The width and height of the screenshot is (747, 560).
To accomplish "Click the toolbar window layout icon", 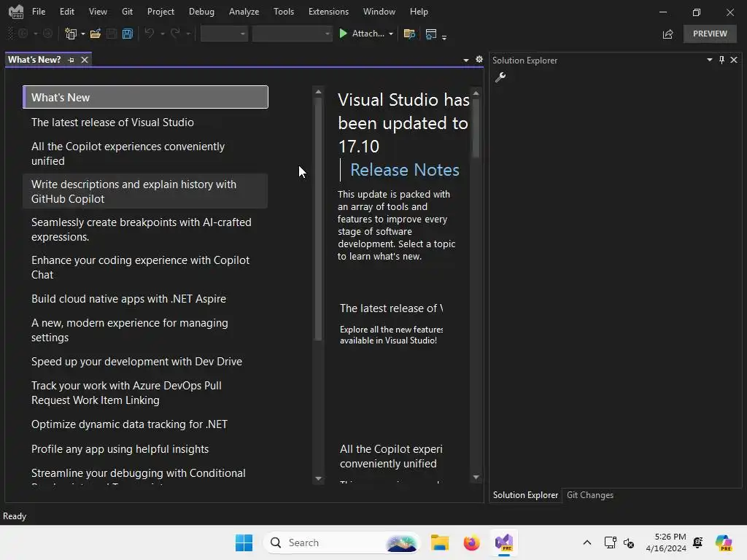I will click(430, 34).
